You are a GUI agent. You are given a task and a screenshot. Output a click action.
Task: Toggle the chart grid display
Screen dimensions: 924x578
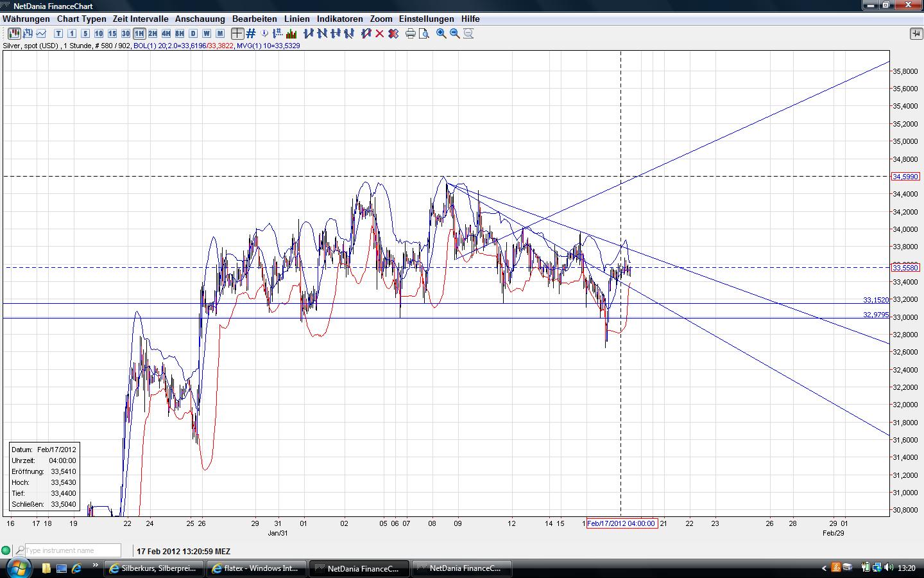click(x=251, y=33)
